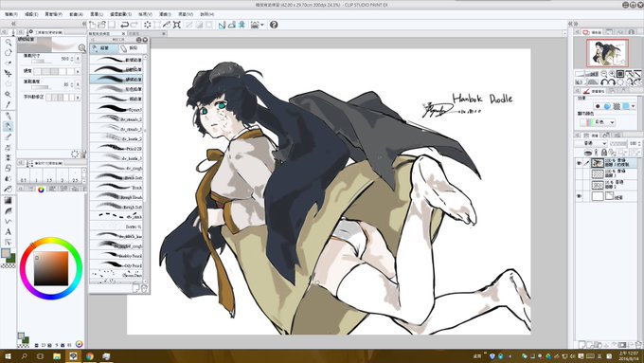Pick the 2.5 brush size preset

pos(75,176)
